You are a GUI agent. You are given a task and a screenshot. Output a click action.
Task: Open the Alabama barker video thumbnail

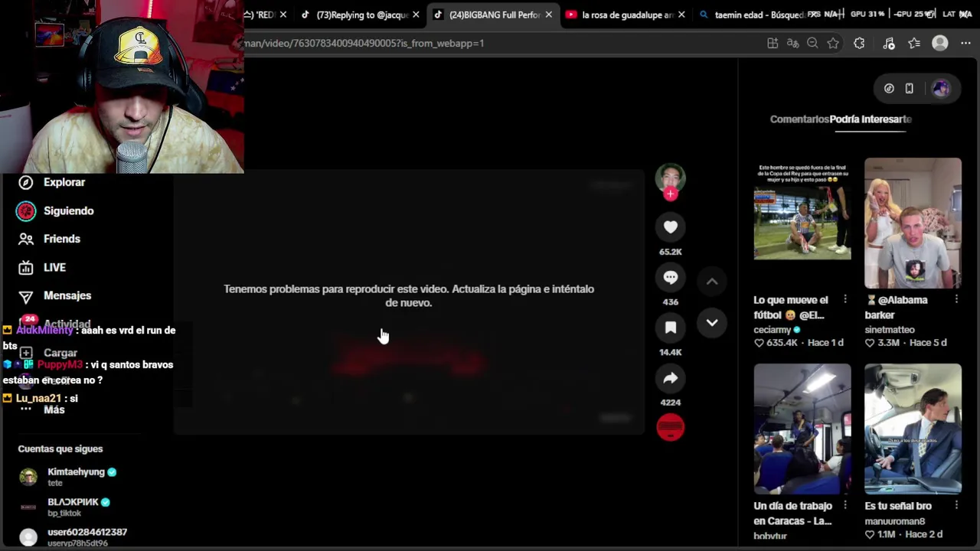(913, 223)
